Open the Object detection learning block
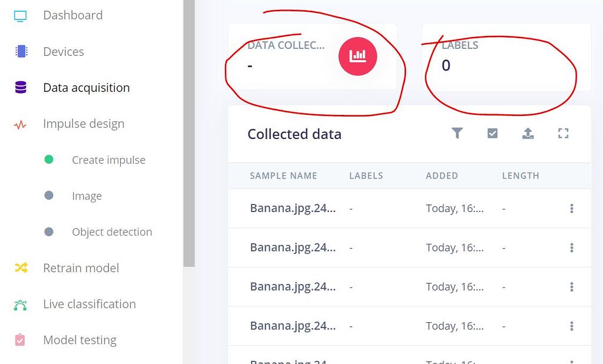This screenshot has height=364, width=603. (x=112, y=232)
